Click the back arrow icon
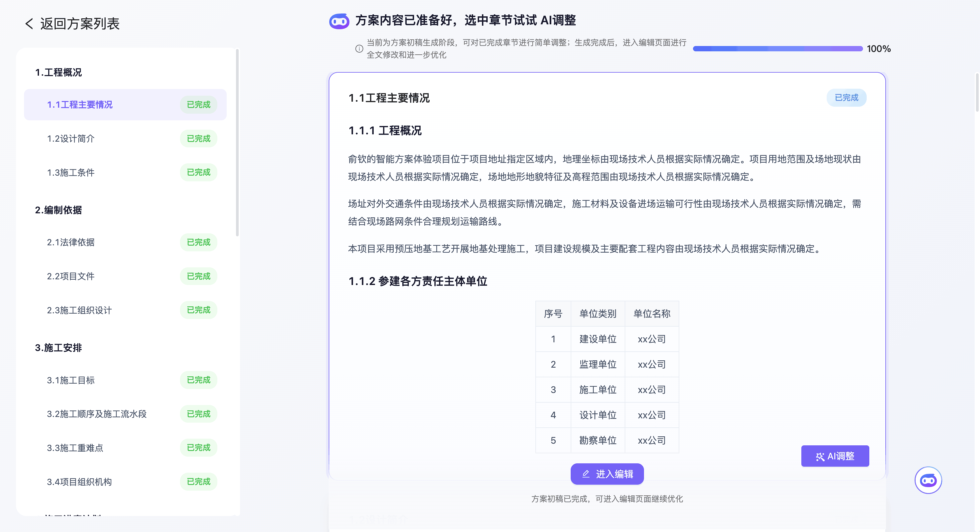 click(x=29, y=24)
